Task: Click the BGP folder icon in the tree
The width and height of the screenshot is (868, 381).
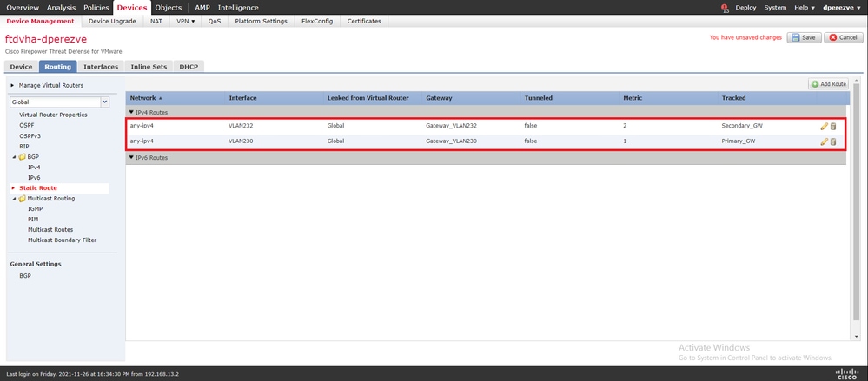Action: point(22,156)
